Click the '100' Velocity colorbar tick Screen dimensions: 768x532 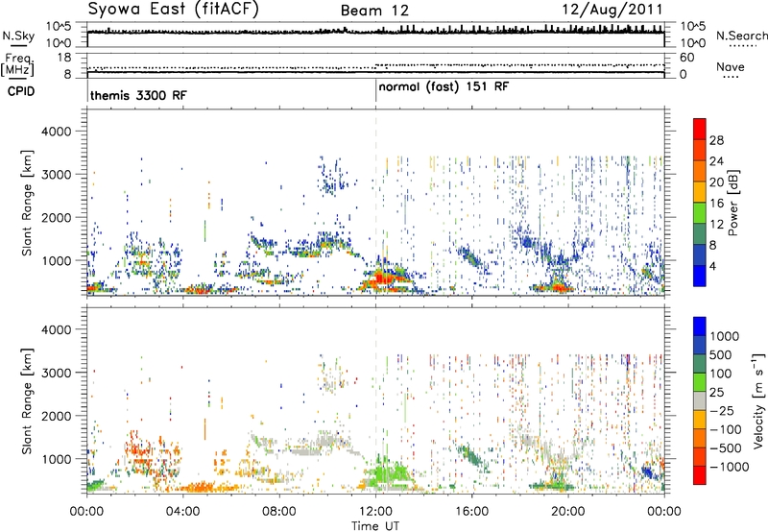coord(721,374)
